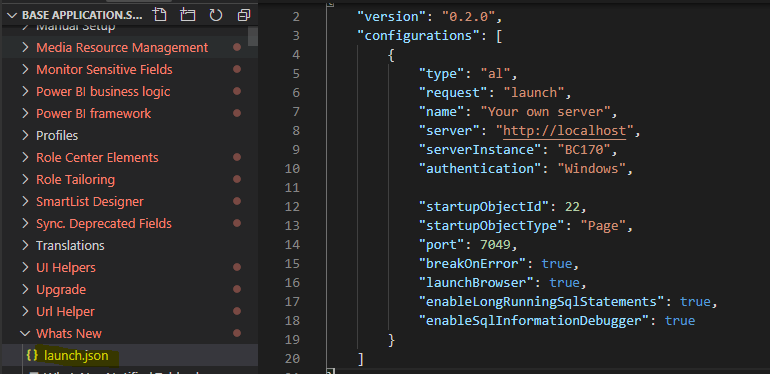
Task: Click the "launch" request value
Action: 533,93
